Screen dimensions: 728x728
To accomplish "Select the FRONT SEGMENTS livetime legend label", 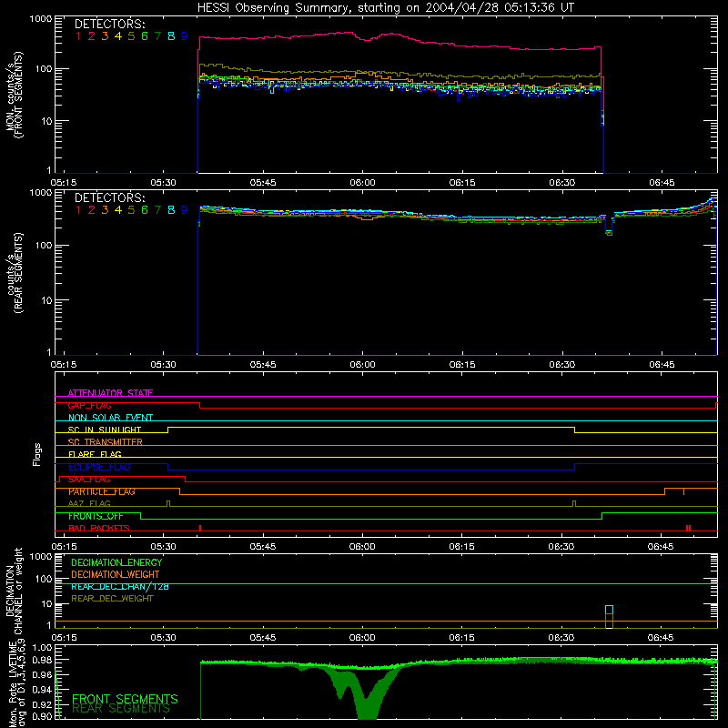I will [x=125, y=699].
